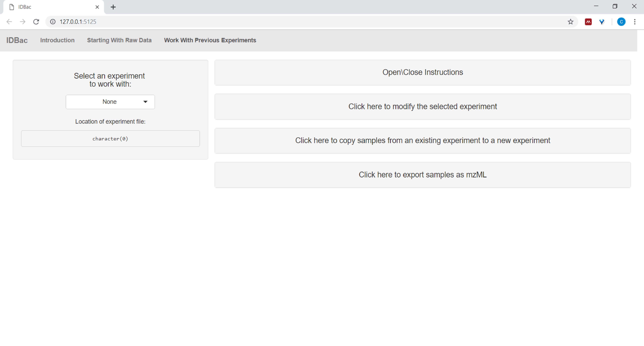Click the browser reload icon
Viewport: 644px width, 346px height.
click(x=36, y=22)
